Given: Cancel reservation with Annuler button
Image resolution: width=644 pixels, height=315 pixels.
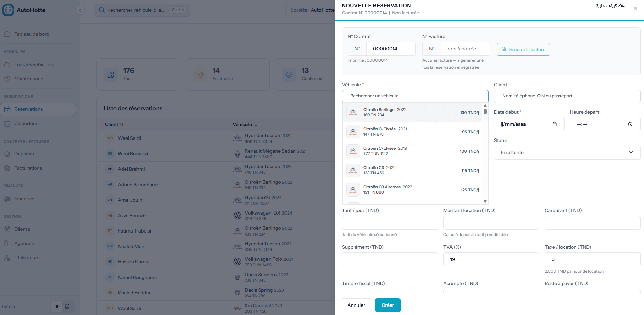Looking at the screenshot, I should coord(356,305).
